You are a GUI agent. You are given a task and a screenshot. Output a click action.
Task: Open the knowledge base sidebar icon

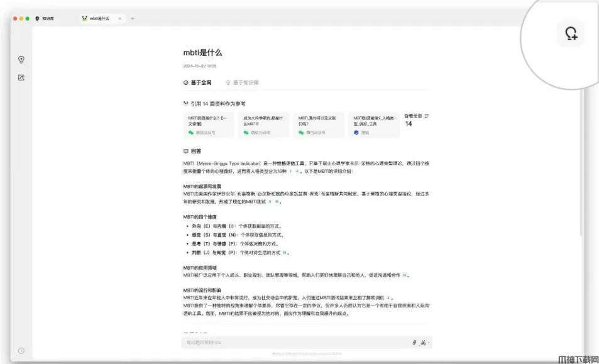pyautogui.click(x=21, y=59)
